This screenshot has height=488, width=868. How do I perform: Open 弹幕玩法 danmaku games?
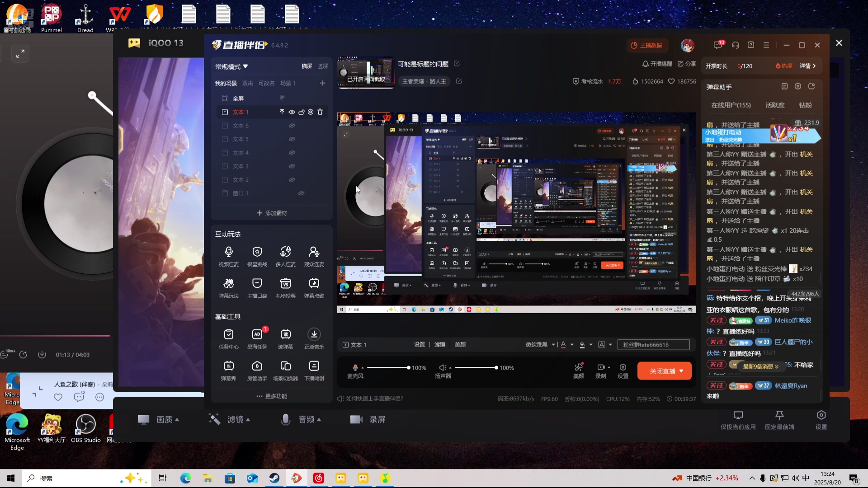(x=229, y=287)
